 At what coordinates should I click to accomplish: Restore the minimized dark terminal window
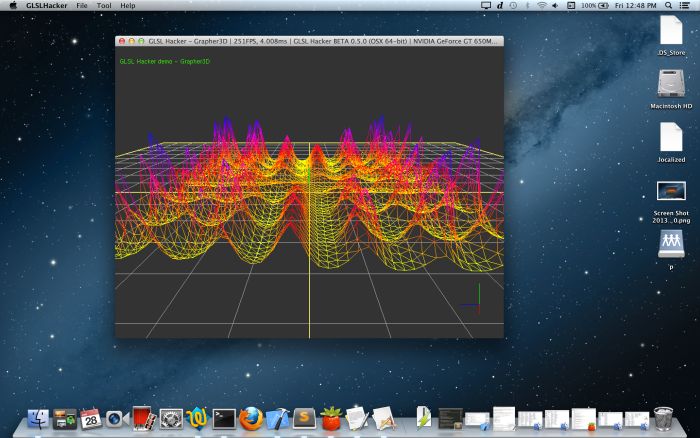(450, 419)
